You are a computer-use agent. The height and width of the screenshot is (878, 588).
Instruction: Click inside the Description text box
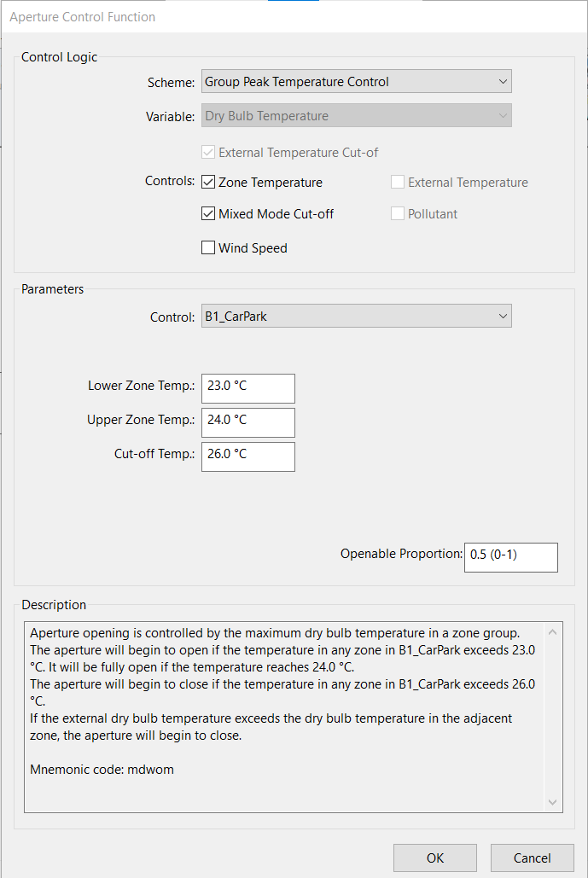(x=284, y=718)
